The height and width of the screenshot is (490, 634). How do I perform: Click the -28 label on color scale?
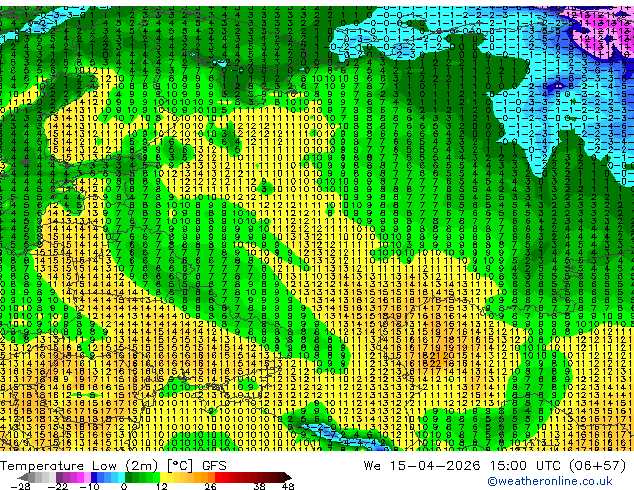[20, 486]
